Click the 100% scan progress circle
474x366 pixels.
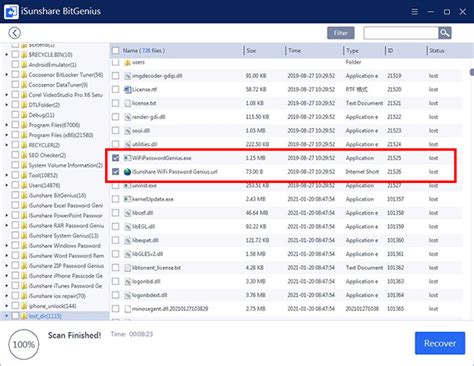pyautogui.click(x=24, y=344)
